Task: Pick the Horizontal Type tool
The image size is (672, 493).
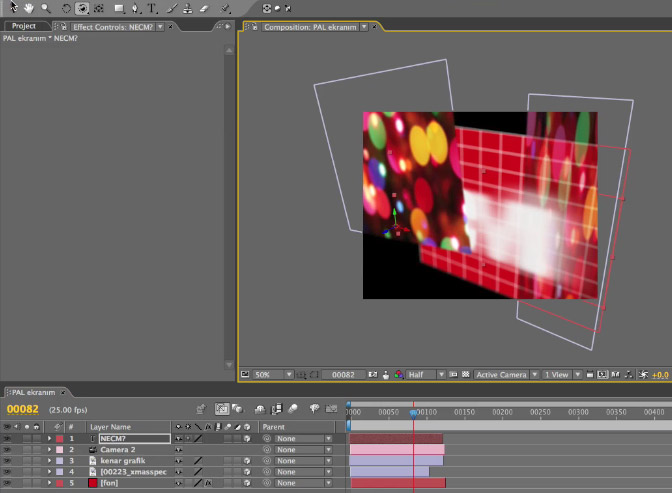Action: tap(152, 8)
